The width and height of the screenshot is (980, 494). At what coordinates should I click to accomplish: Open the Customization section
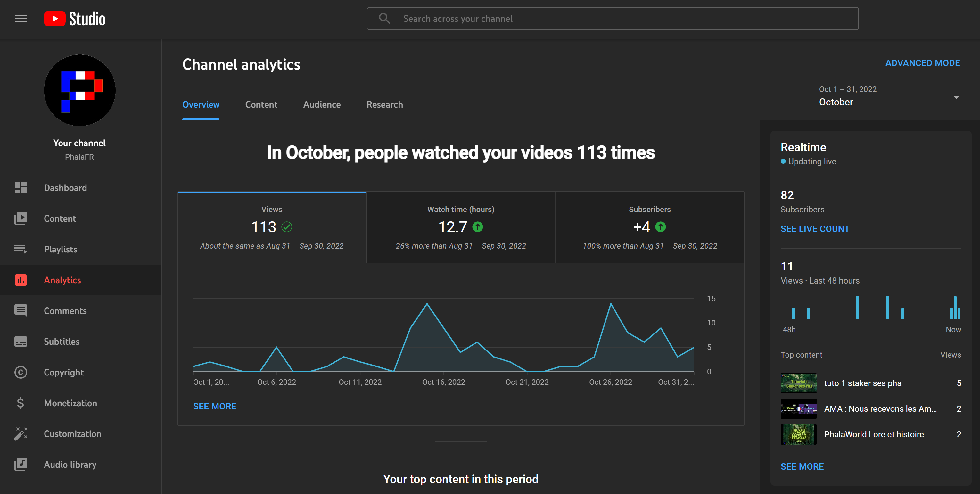(72, 434)
